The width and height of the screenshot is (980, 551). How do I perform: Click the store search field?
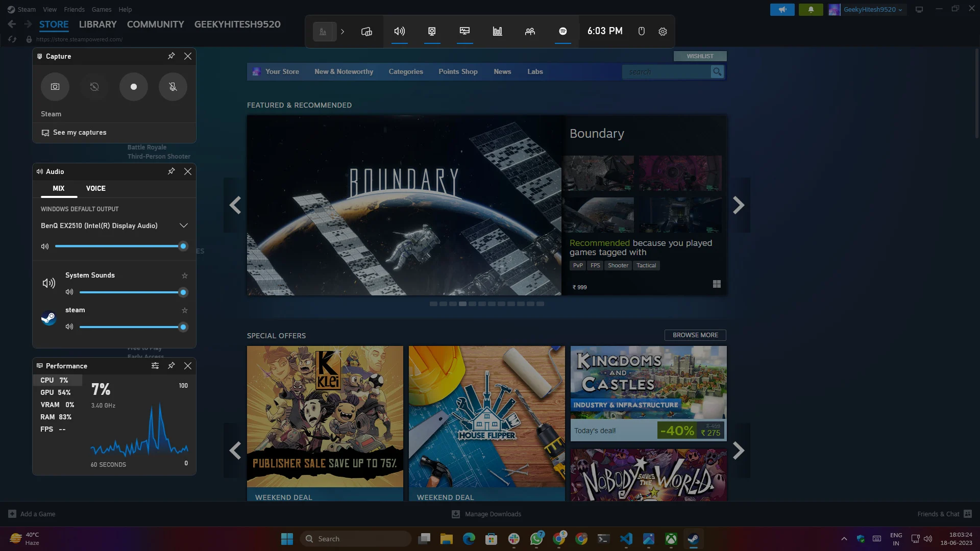(667, 72)
